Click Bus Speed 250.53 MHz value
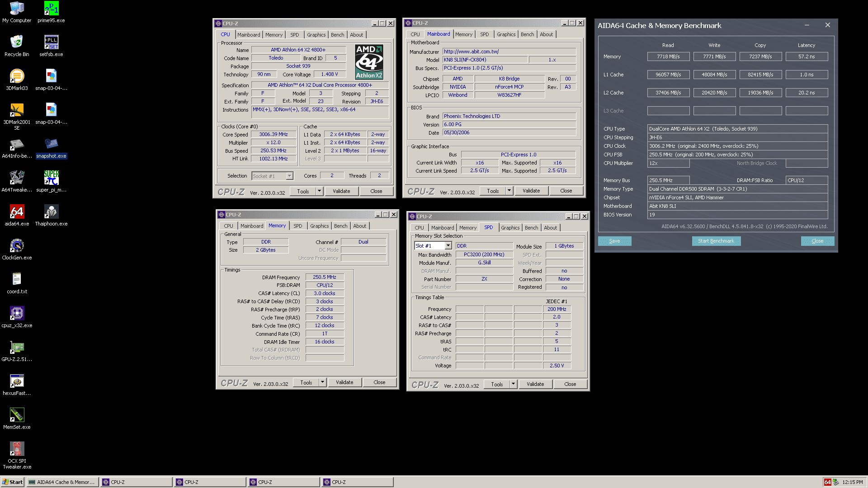Screen dimensions: 868x488 [274, 150]
